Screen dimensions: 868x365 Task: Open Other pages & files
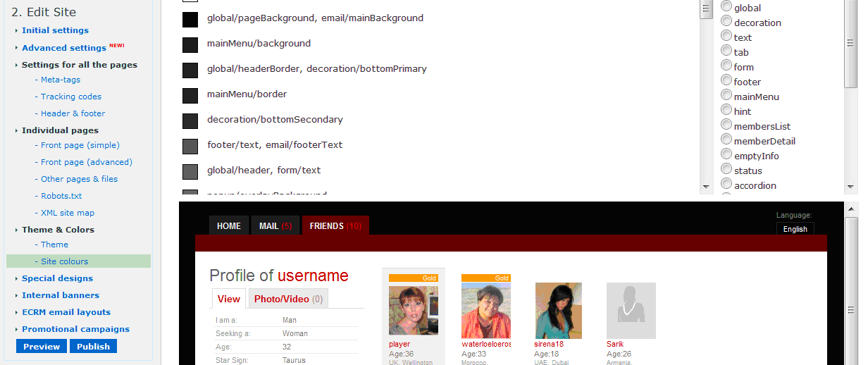coord(79,179)
